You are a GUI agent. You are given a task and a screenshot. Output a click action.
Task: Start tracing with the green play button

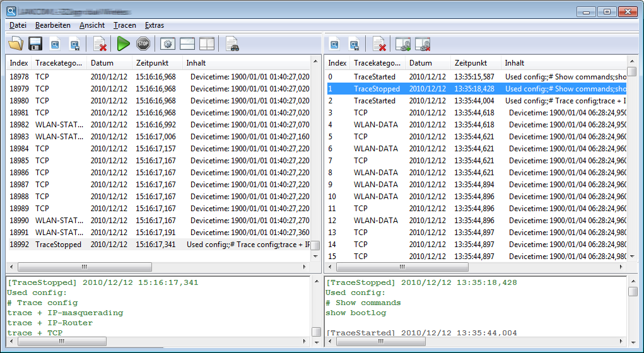[124, 43]
